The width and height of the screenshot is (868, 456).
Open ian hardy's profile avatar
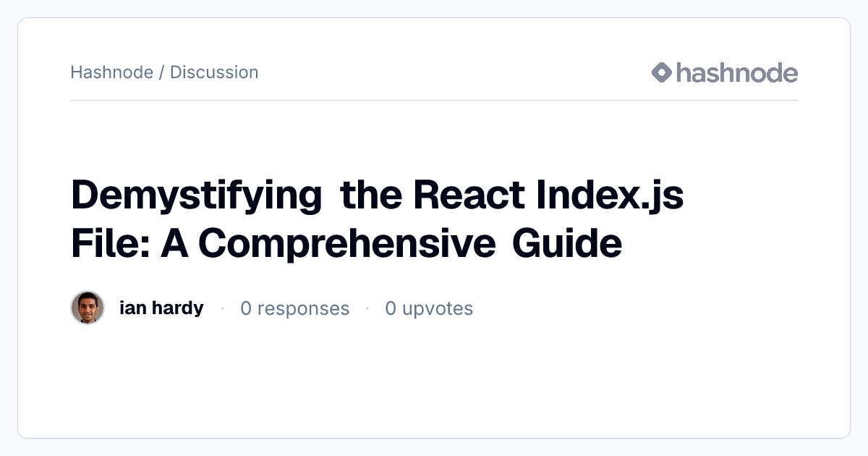[x=88, y=308]
